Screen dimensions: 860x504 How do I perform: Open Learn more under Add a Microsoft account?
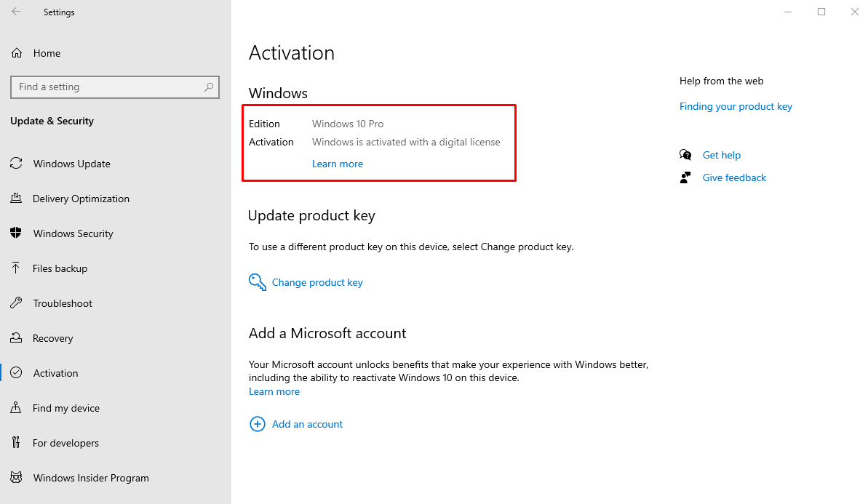pyautogui.click(x=274, y=391)
